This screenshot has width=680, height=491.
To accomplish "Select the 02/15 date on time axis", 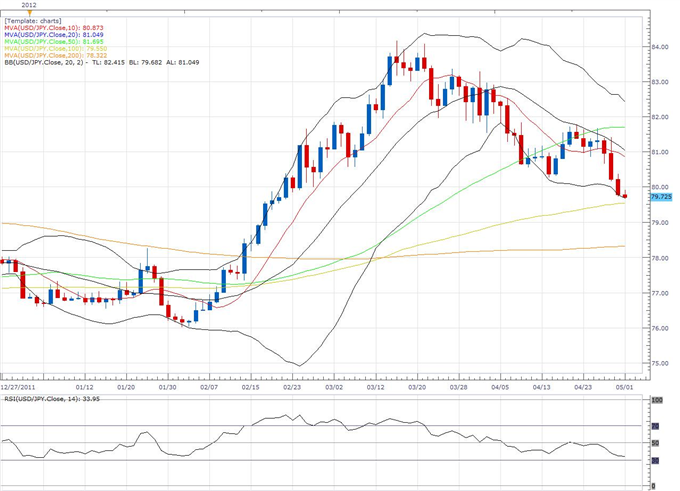I will [251, 385].
